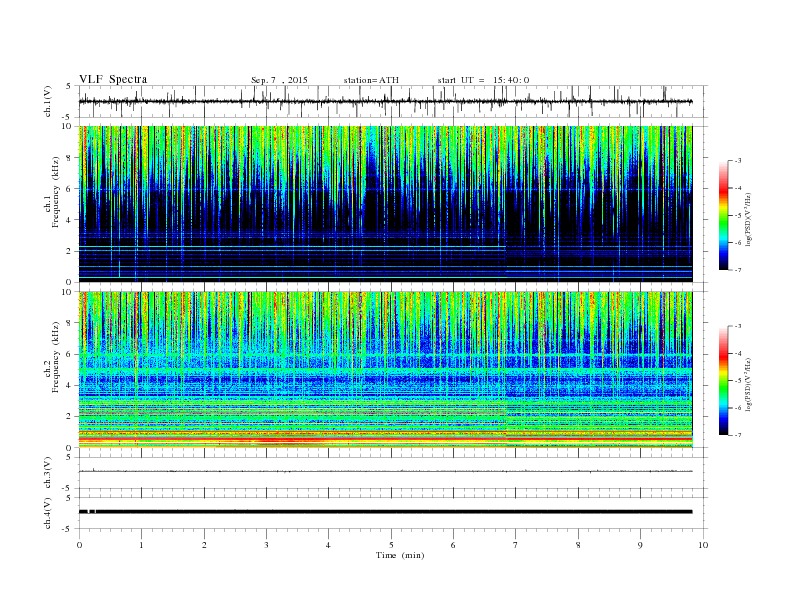792x612 pixels.
Task: Click the "-4" tick on ch.2 colorbar
Action: tap(738, 353)
